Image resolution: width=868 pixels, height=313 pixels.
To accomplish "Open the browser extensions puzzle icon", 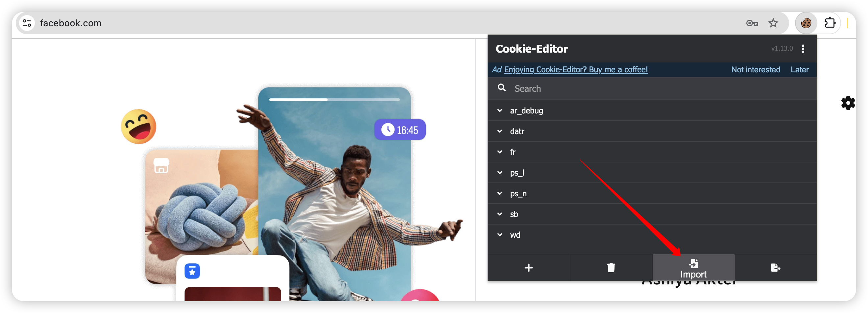I will [830, 23].
